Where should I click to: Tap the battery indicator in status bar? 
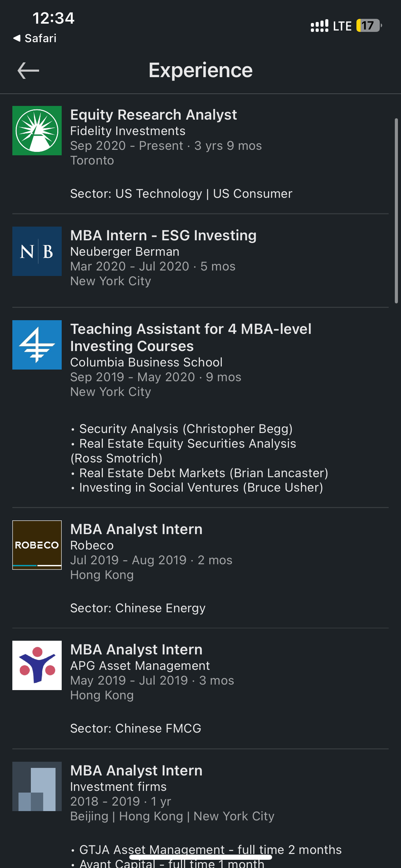tap(369, 25)
